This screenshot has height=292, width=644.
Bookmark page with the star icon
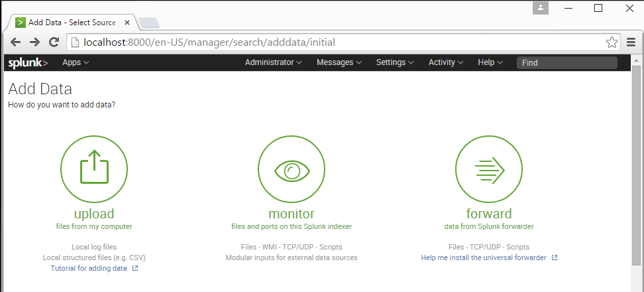point(612,42)
